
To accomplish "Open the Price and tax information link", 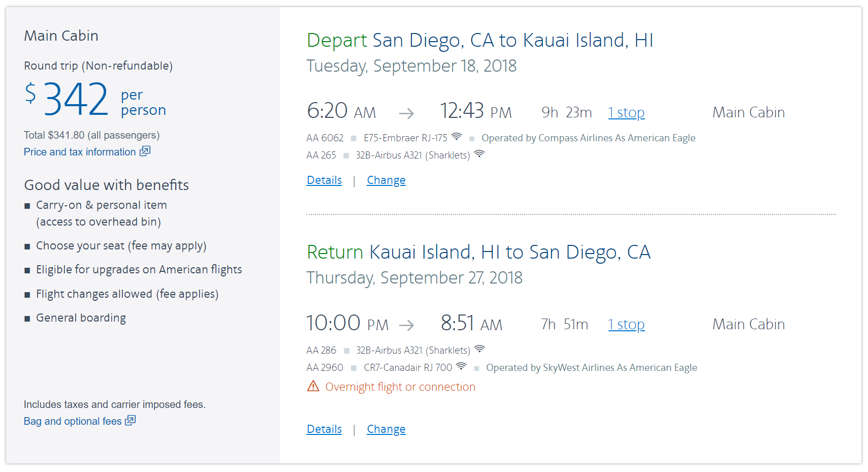I will pyautogui.click(x=80, y=152).
